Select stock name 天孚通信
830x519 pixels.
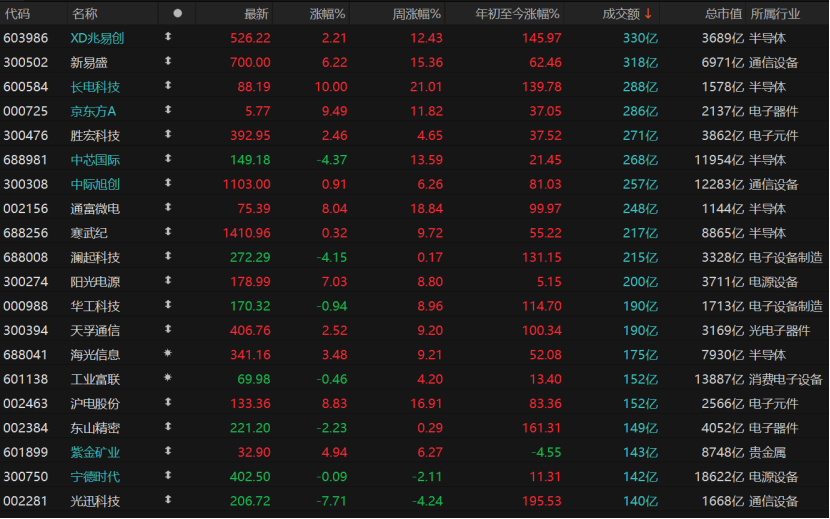(x=95, y=330)
